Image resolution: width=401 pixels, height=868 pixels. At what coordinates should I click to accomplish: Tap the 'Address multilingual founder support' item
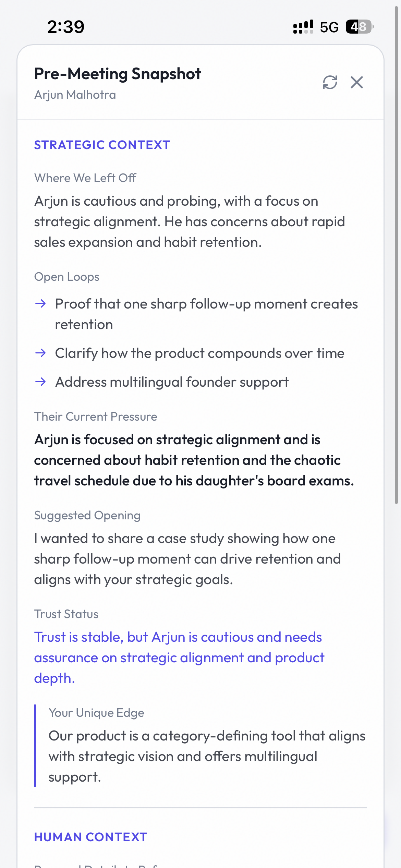[x=172, y=382]
